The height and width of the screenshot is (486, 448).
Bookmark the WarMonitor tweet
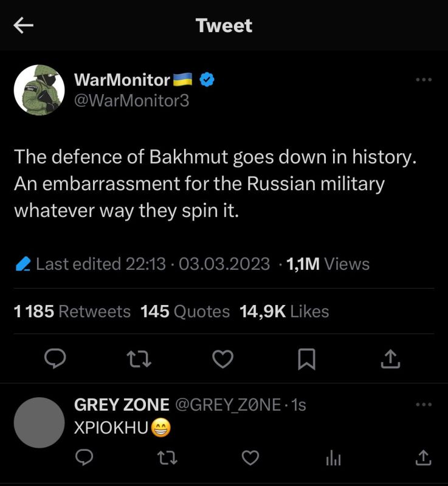(x=308, y=359)
